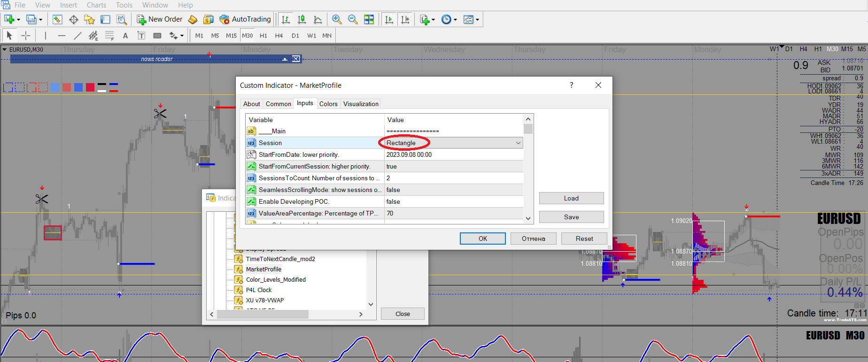Open the Charts menu
Screen dimensions: 868x362
coord(96,5)
